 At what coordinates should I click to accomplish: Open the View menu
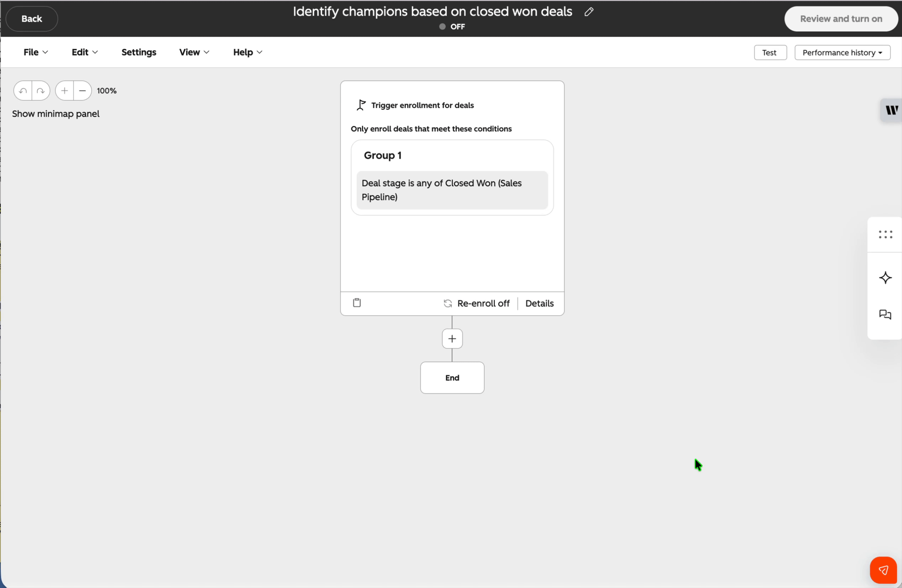(194, 52)
